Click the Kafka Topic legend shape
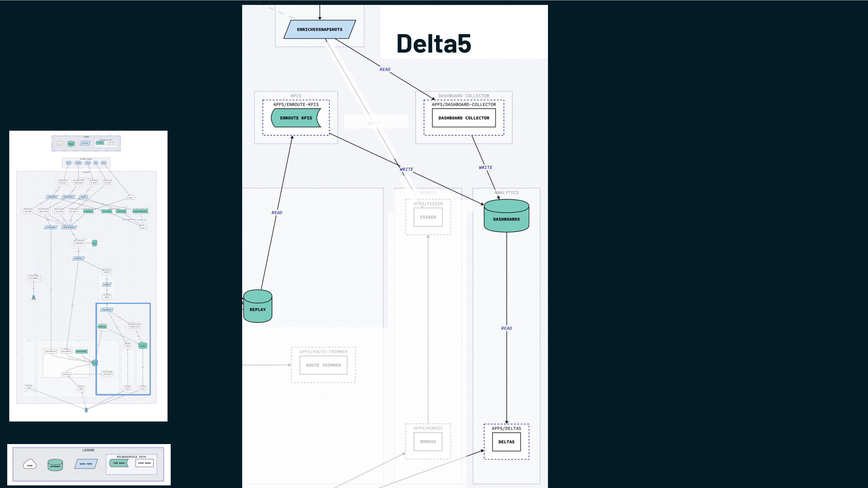Viewport: 868px width, 488px height. [x=86, y=464]
